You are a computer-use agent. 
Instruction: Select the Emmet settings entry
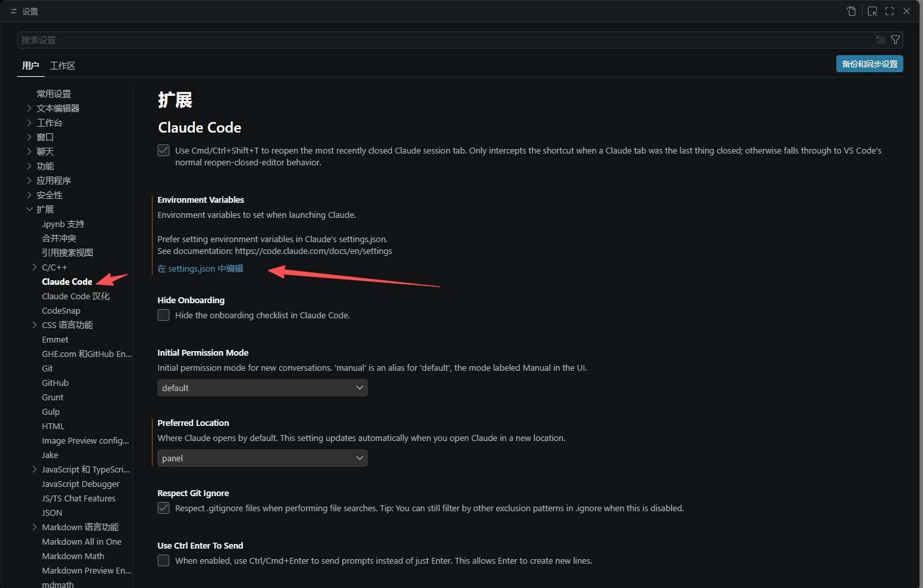point(55,339)
